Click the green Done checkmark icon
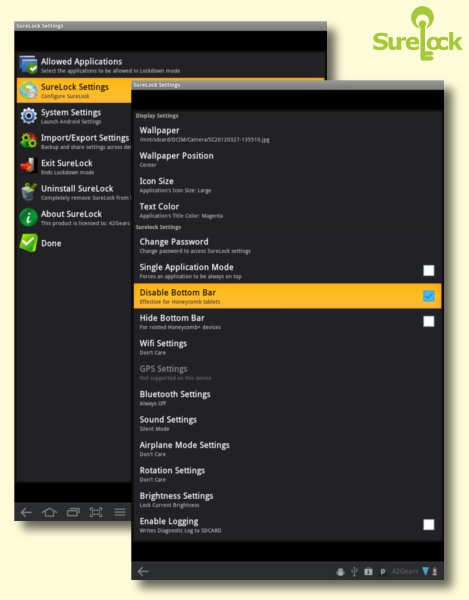This screenshot has height=600, width=469. pos(28,243)
